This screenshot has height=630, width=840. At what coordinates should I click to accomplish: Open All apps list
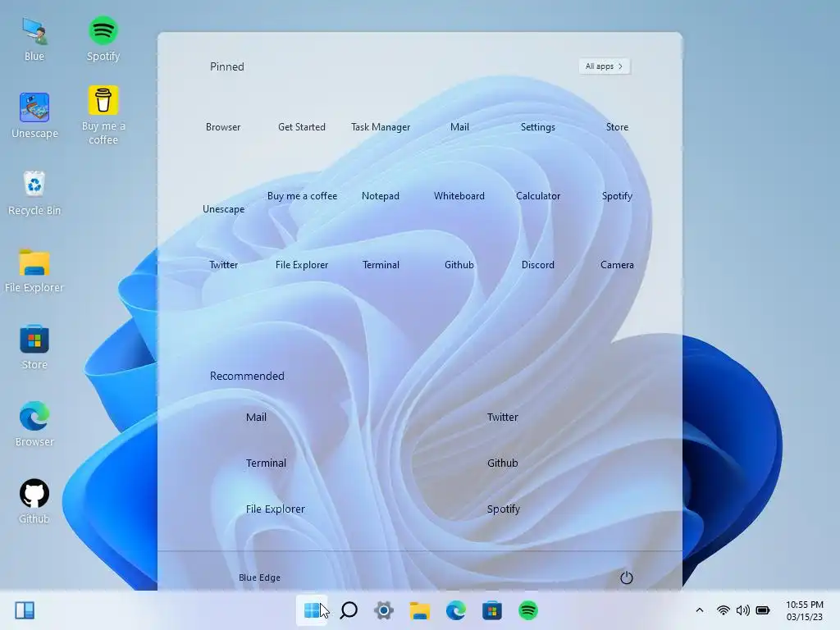605,66
